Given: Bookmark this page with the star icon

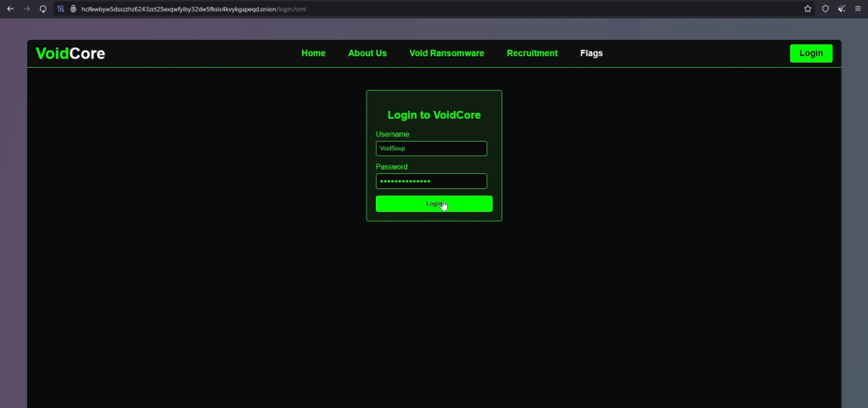Looking at the screenshot, I should [808, 8].
